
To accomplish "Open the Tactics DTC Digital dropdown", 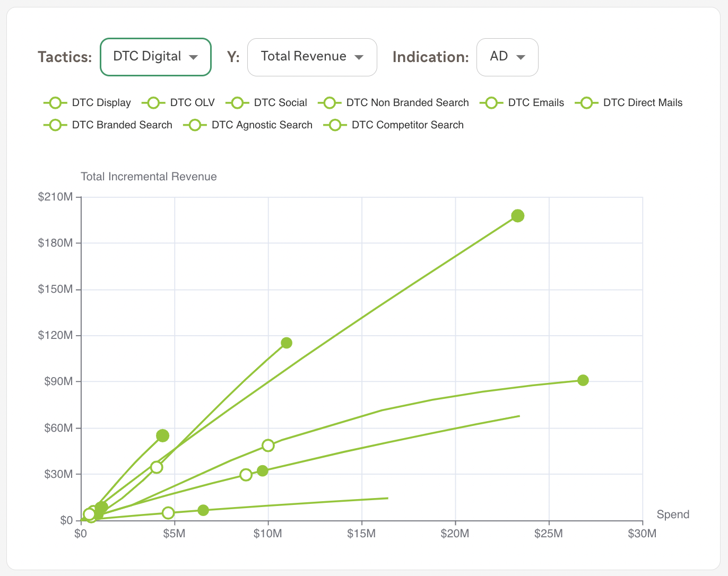I will (155, 57).
